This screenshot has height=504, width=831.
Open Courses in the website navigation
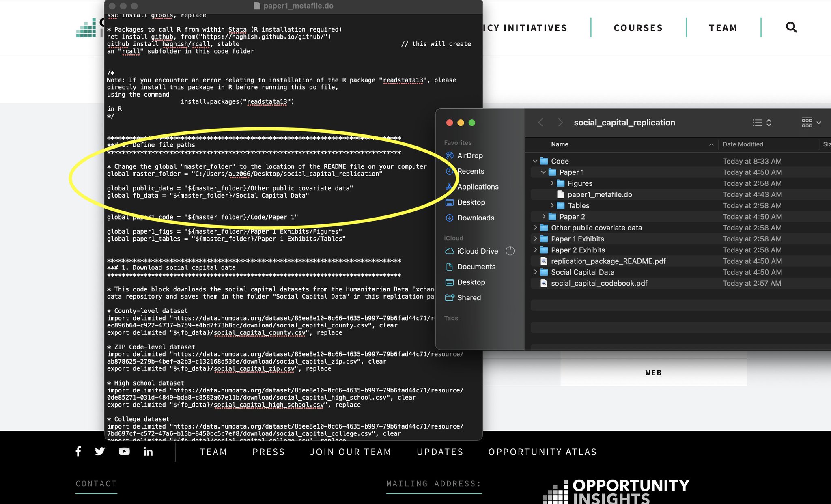[x=638, y=28]
